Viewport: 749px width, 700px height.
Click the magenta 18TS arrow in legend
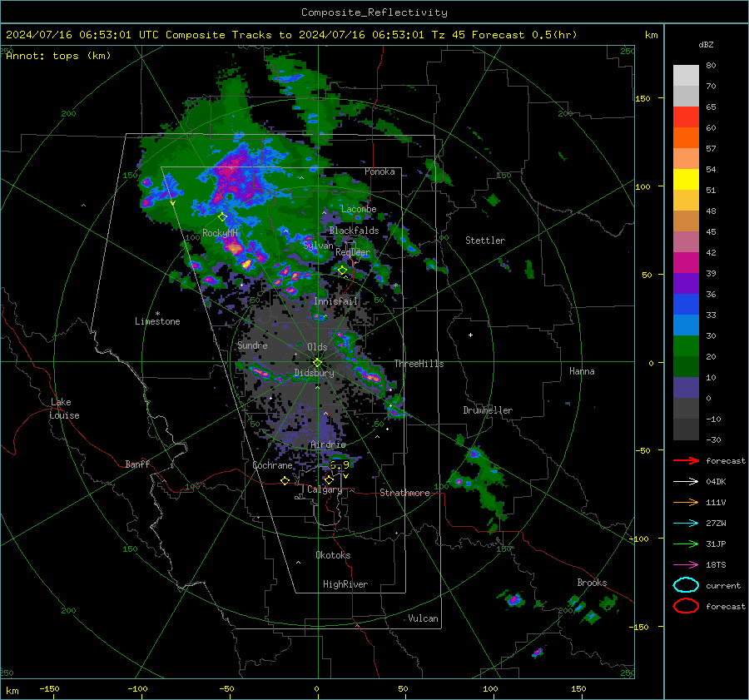(686, 565)
